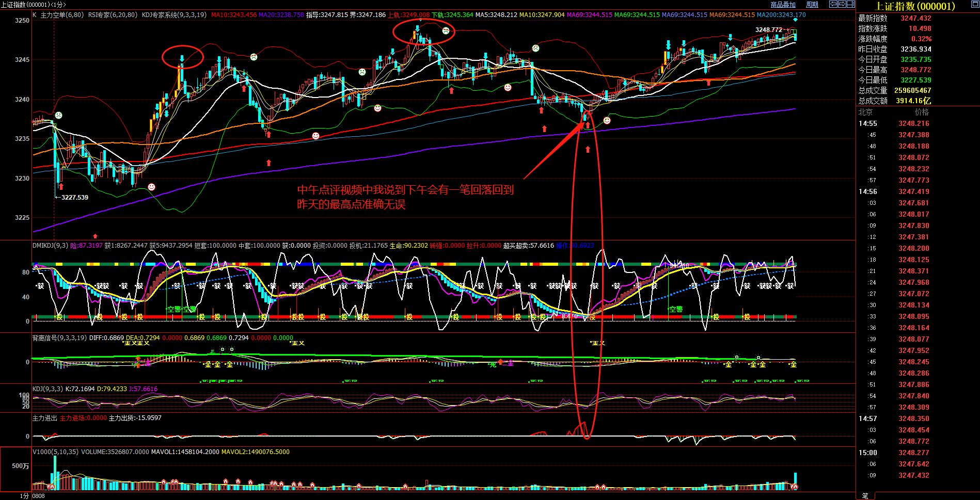Image resolution: width=980 pixels, height=500 pixels.
Task: Click tick price 3248.454
Action: [914, 430]
